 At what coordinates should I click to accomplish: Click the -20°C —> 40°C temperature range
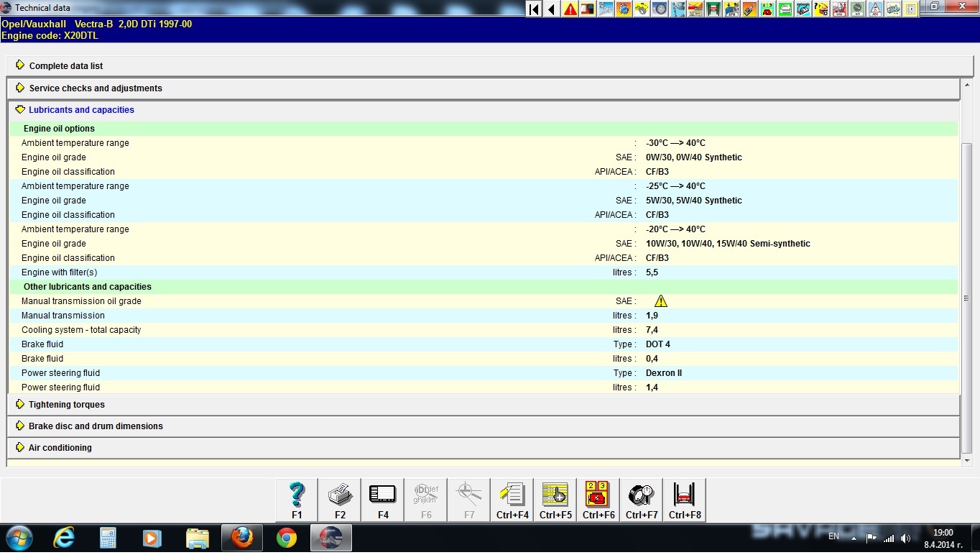[675, 229]
